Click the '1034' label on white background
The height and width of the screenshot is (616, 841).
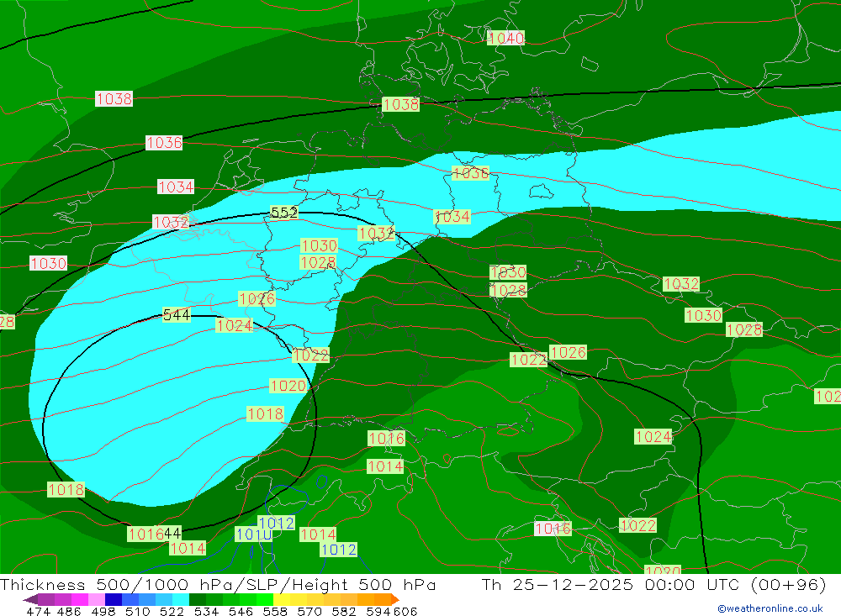tap(176, 187)
